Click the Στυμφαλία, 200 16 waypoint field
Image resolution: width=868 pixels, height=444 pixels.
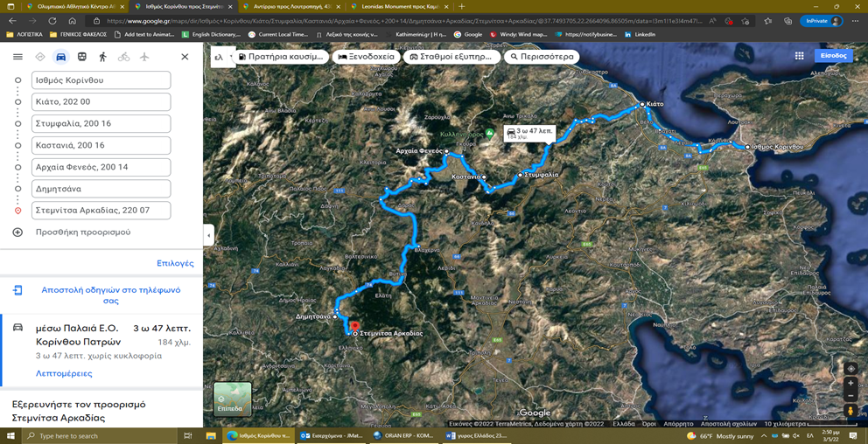[x=101, y=123]
